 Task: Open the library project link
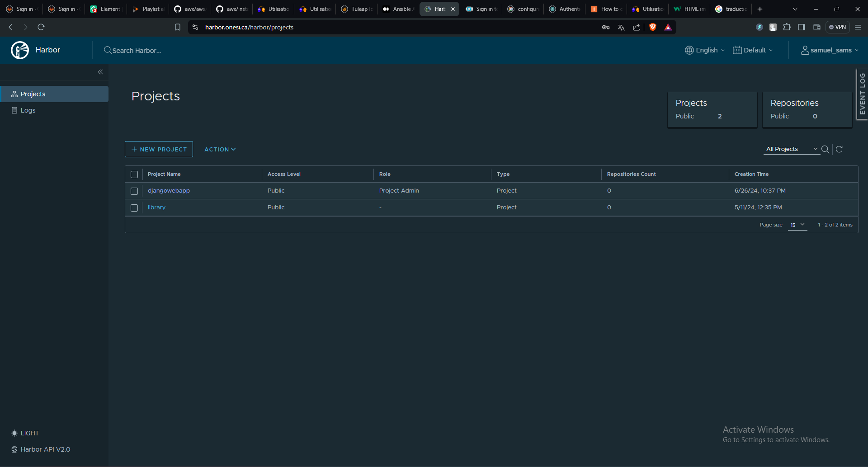tap(156, 208)
